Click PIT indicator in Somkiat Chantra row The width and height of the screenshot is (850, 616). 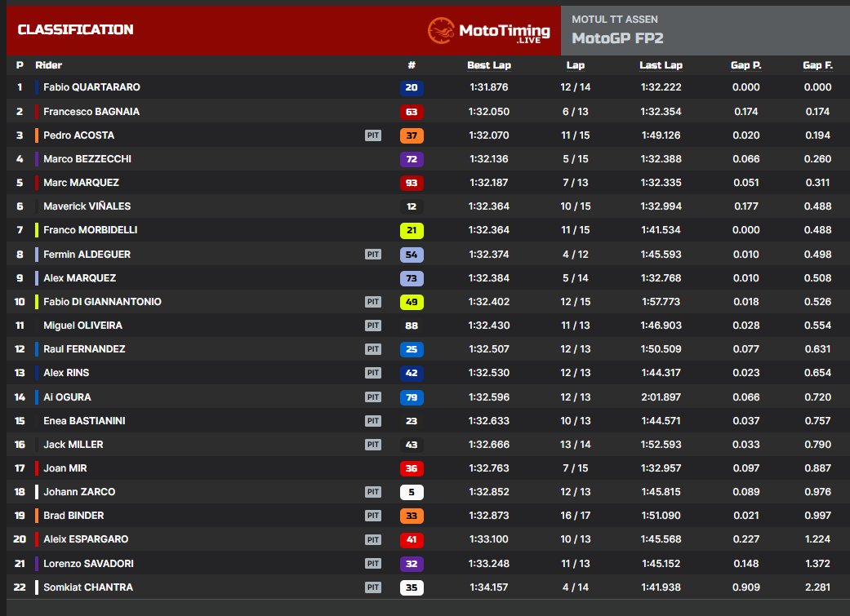[x=373, y=587]
